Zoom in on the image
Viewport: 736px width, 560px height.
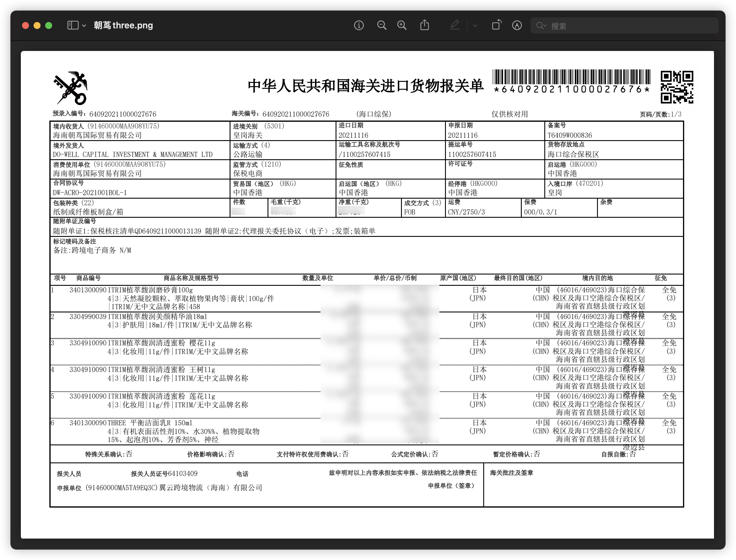(x=402, y=25)
